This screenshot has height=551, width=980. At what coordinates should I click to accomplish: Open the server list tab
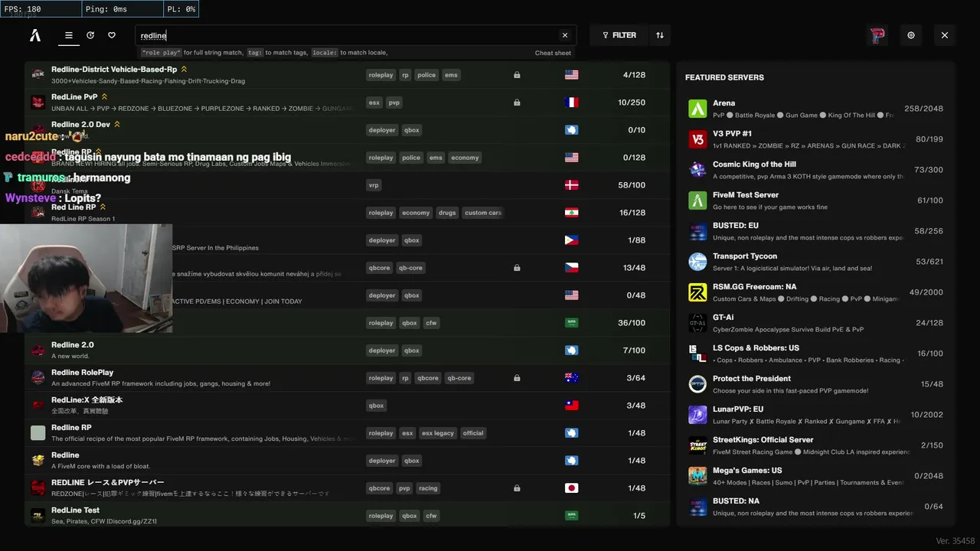click(69, 35)
